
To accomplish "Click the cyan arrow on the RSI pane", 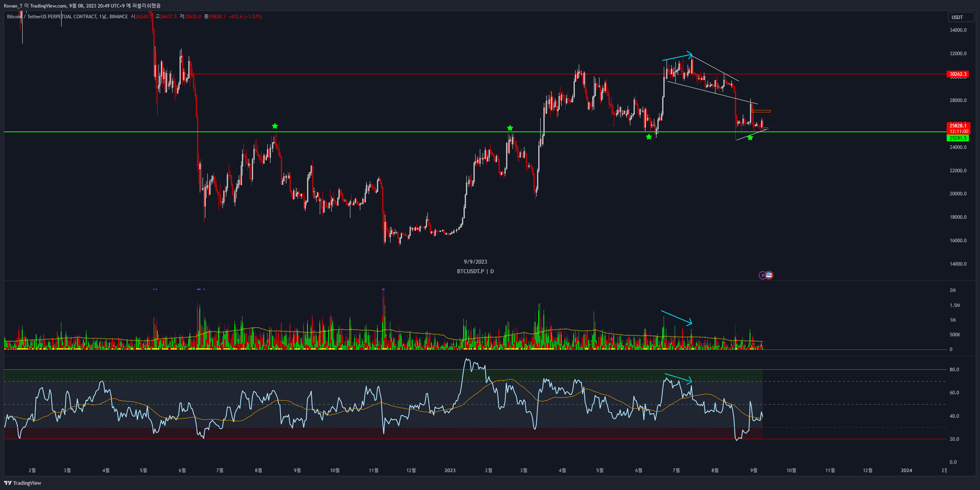I will pyautogui.click(x=678, y=379).
